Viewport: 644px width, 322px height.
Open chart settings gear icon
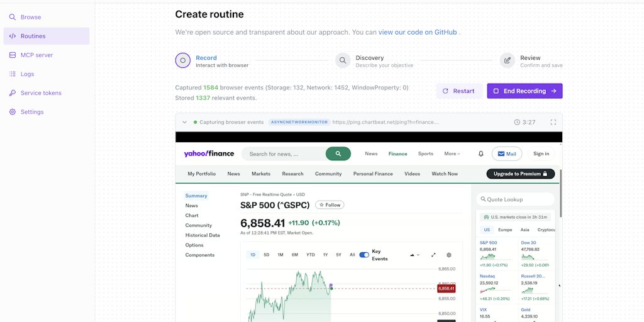pyautogui.click(x=449, y=255)
